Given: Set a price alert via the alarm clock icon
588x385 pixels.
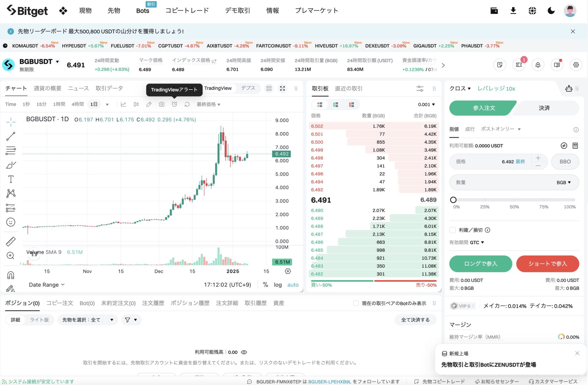Looking at the screenshot, I should 175,104.
